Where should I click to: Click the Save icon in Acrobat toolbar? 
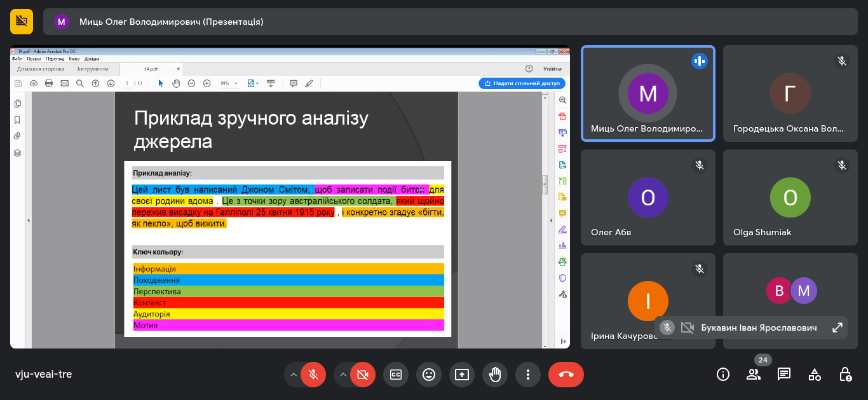(x=18, y=83)
